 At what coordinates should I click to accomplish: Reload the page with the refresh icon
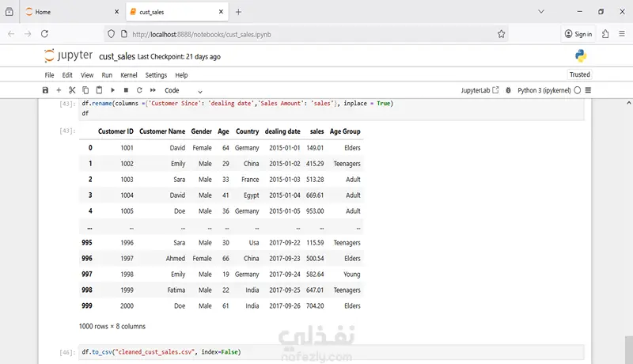click(44, 34)
